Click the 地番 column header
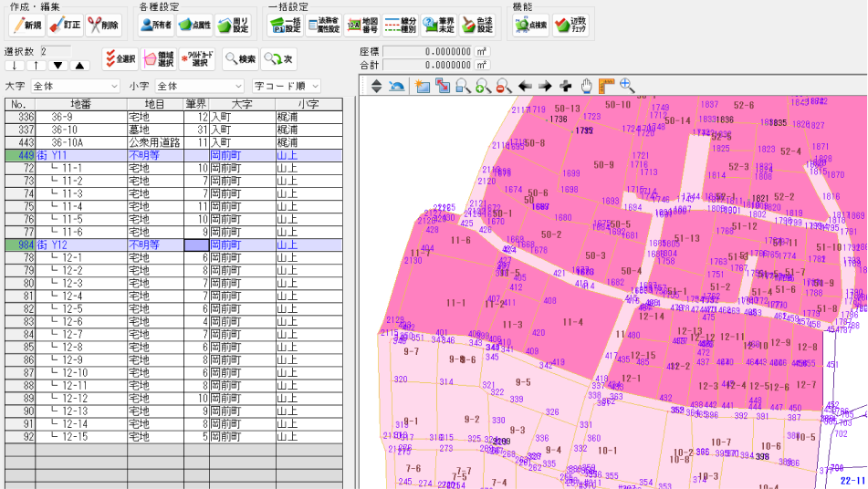868x489 pixels. tap(80, 104)
